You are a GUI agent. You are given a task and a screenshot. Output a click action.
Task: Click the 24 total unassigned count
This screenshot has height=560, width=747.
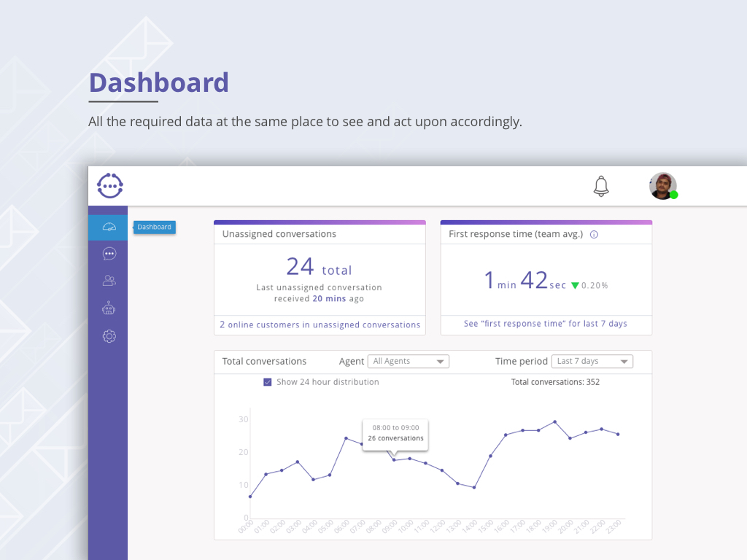319,267
